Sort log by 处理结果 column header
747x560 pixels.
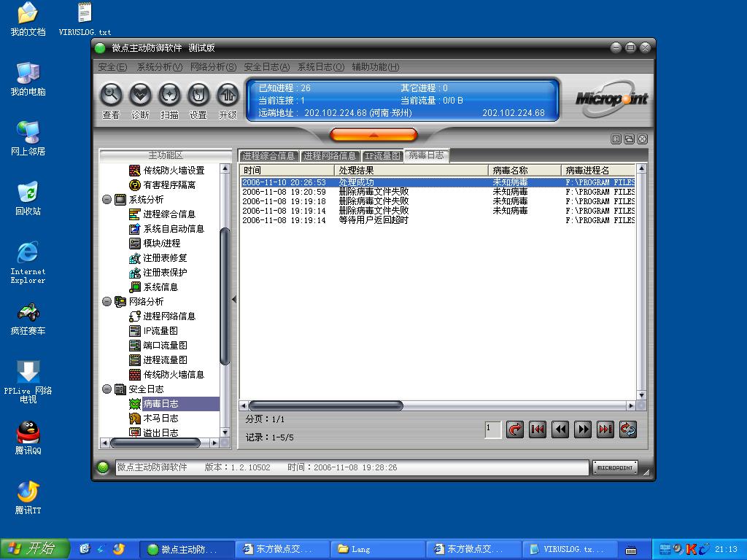[411, 171]
